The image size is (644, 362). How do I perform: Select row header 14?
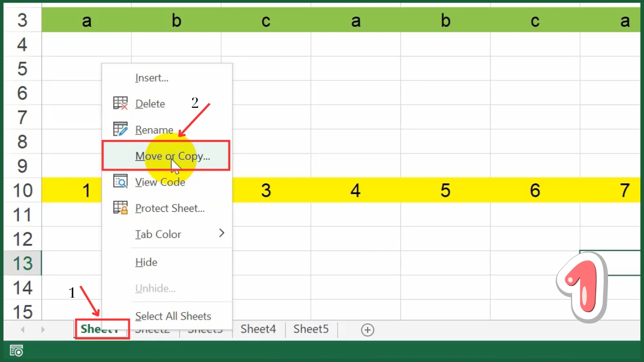tap(22, 287)
